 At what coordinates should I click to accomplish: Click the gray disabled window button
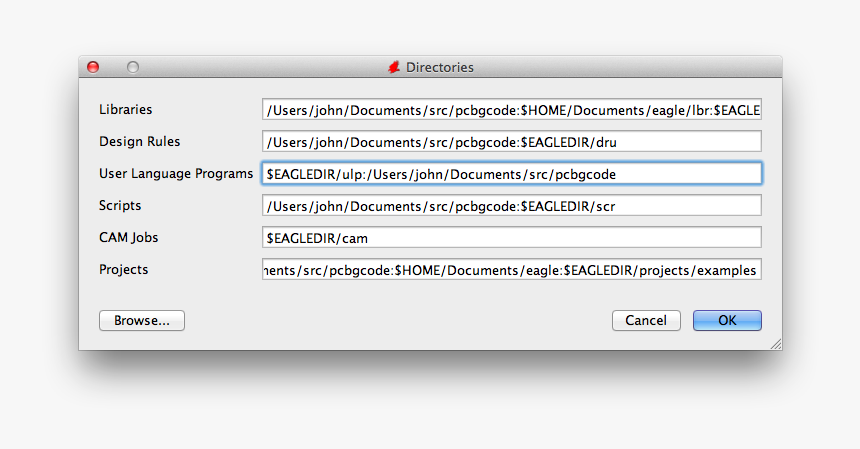pos(133,67)
